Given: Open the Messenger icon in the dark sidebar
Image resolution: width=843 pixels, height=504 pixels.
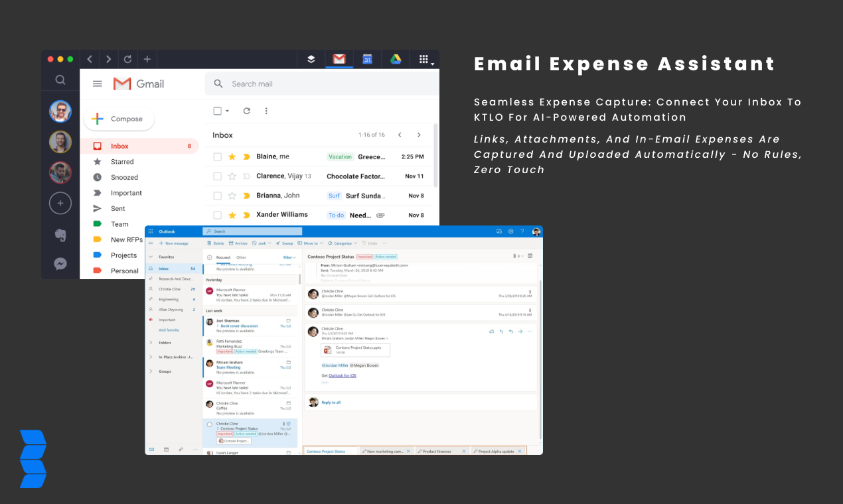Looking at the screenshot, I should (60, 264).
